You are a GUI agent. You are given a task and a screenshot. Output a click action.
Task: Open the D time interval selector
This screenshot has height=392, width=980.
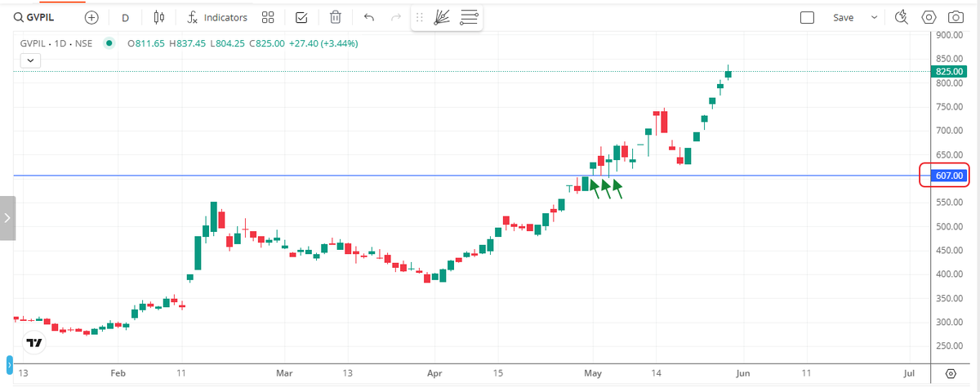pos(125,17)
